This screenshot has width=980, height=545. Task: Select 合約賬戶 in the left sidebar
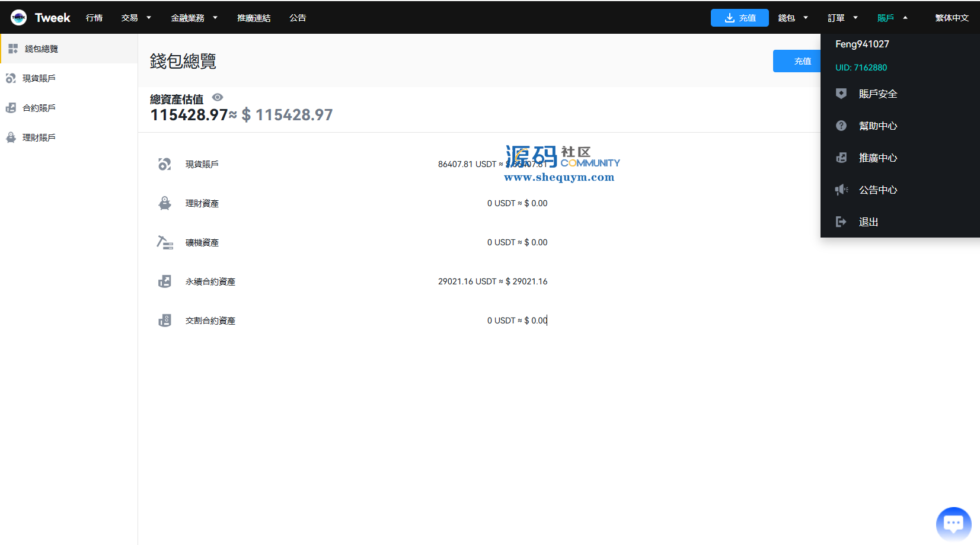(39, 108)
